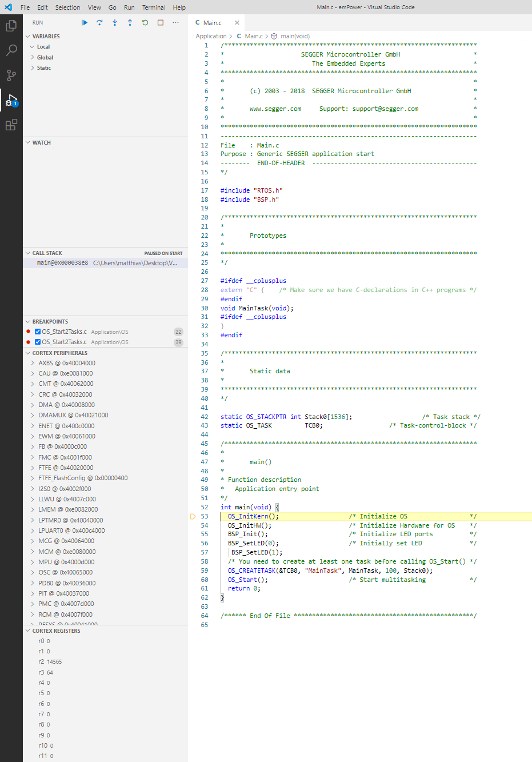Disable the second OS_Start2Tasks.c breakpoint
Image resolution: width=532 pixels, height=762 pixels.
[x=38, y=342]
